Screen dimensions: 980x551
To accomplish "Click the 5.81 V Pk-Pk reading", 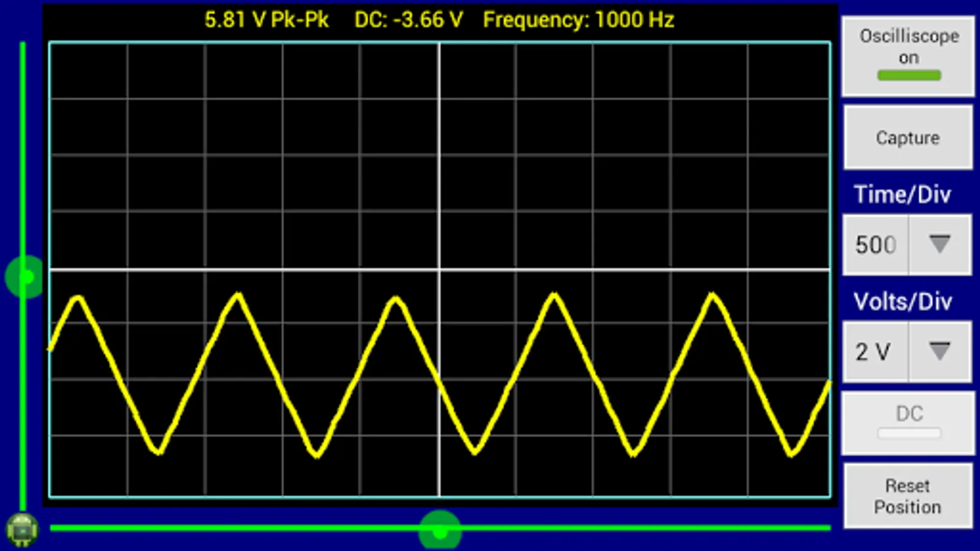I will click(x=266, y=20).
